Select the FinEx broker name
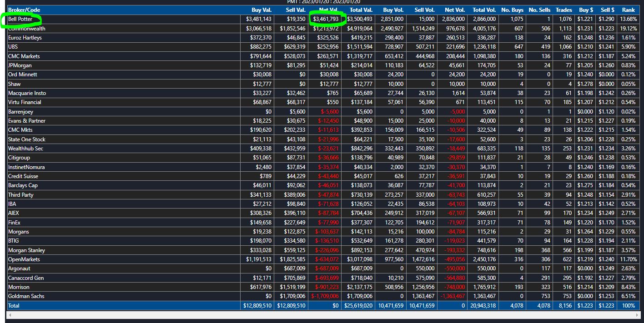The height and width of the screenshot is (323, 644). click(x=14, y=223)
